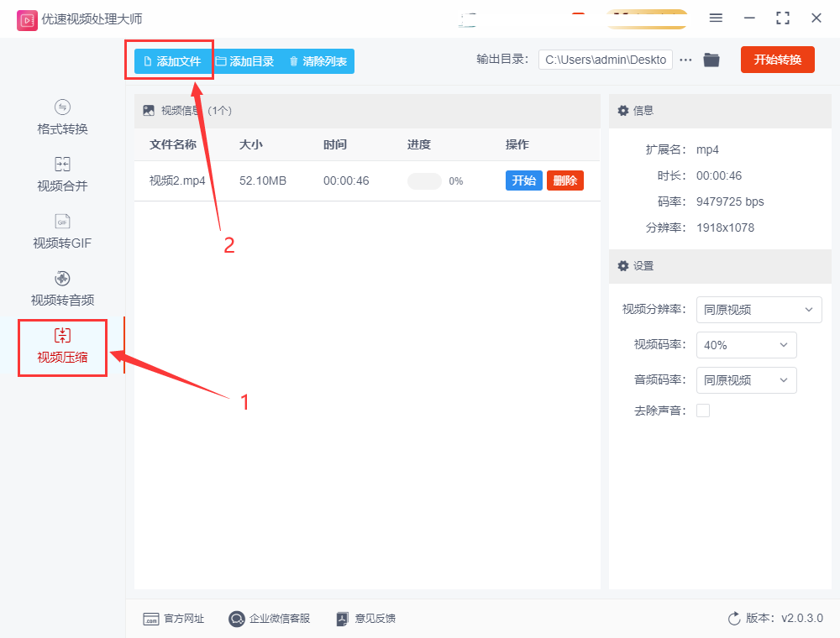The image size is (840, 638).
Task: Click the gold membership badge in title bar
Action: [x=647, y=18]
